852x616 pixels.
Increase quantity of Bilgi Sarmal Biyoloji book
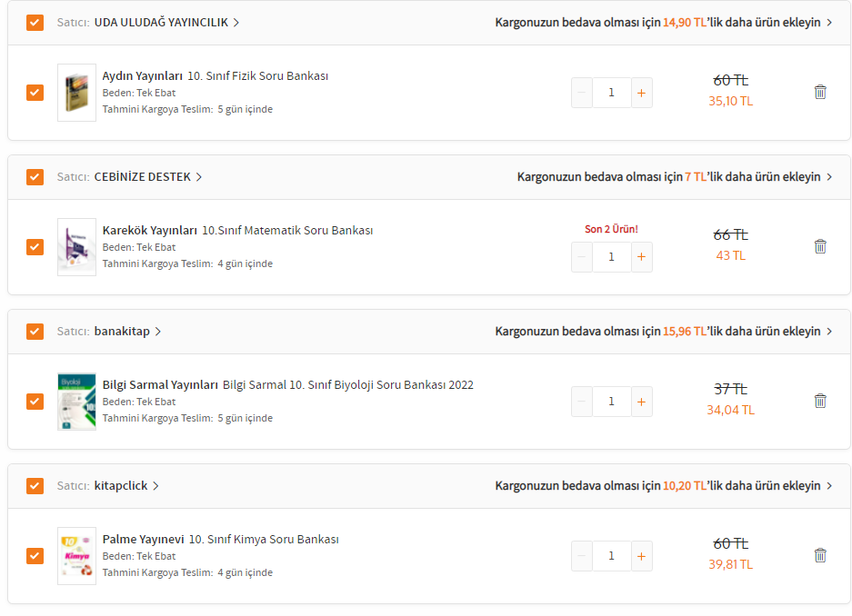(x=641, y=402)
